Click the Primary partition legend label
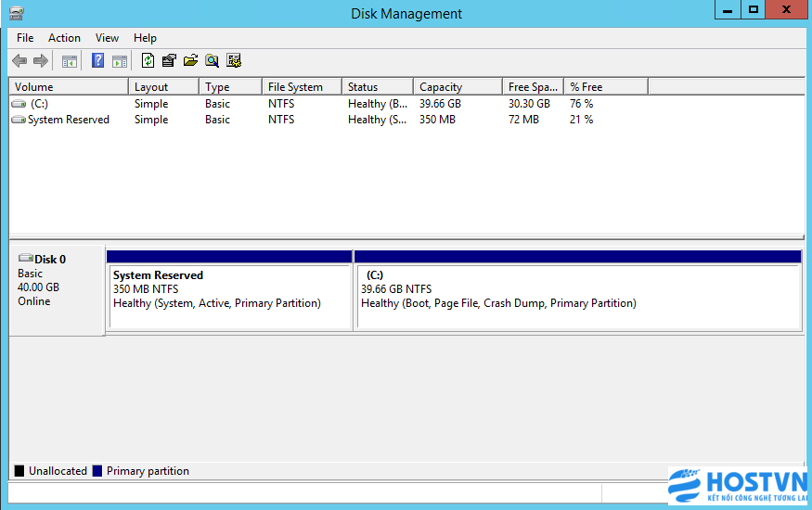This screenshot has height=510, width=812. coord(148,471)
